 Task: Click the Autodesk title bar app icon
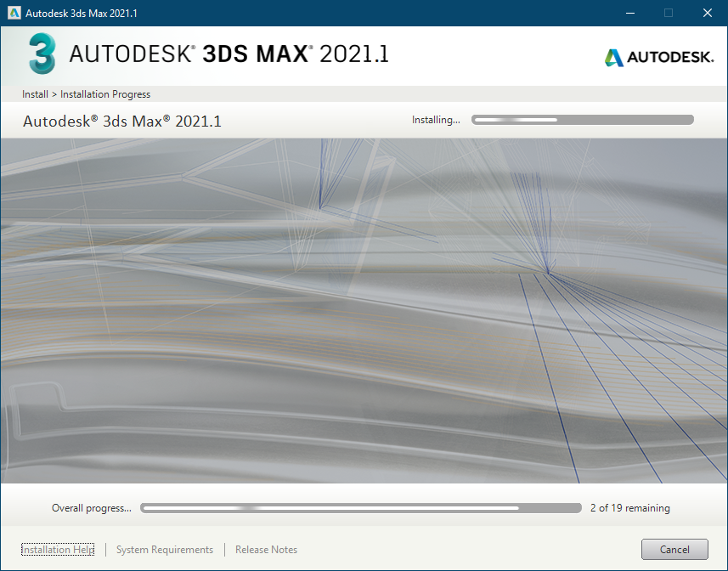click(14, 13)
